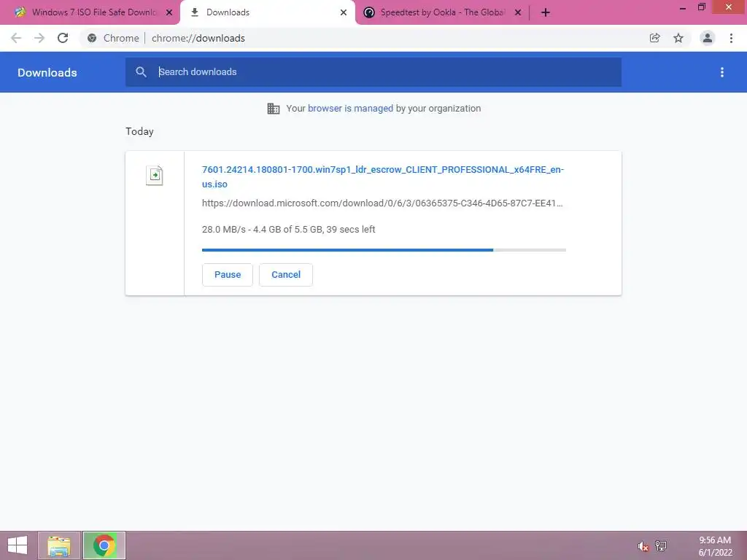Viewport: 747px width, 560px height.
Task: Click the muted volume tray icon
Action: (x=643, y=546)
